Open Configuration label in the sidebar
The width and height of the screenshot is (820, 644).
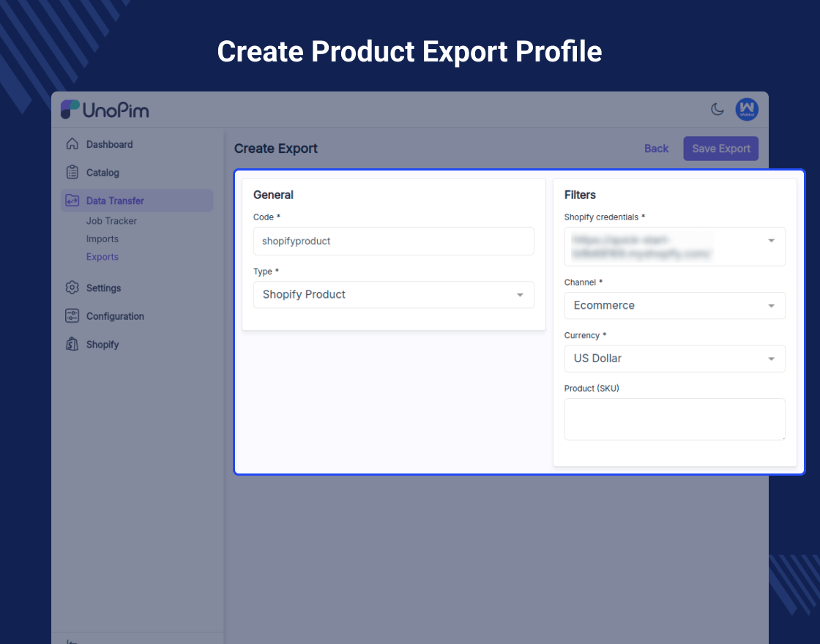(115, 316)
